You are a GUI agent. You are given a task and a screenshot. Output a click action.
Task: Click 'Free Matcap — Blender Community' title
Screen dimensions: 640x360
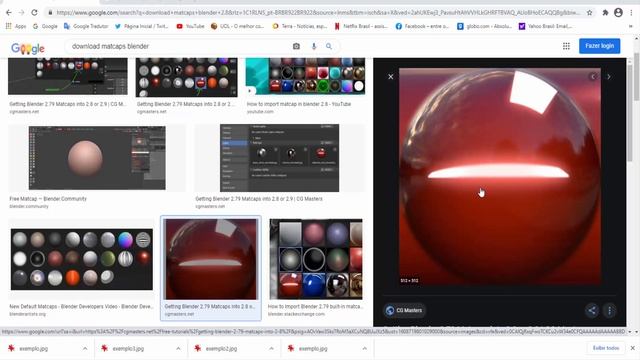[x=48, y=199]
